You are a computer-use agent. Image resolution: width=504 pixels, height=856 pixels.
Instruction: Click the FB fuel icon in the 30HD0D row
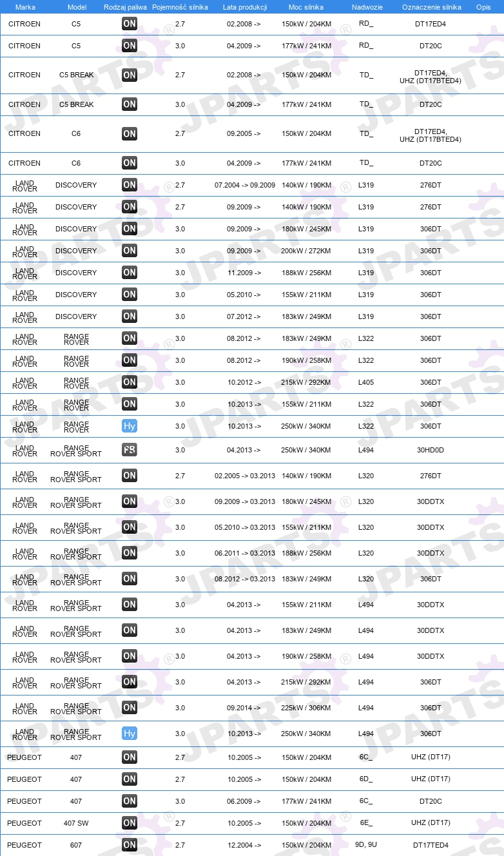[130, 450]
